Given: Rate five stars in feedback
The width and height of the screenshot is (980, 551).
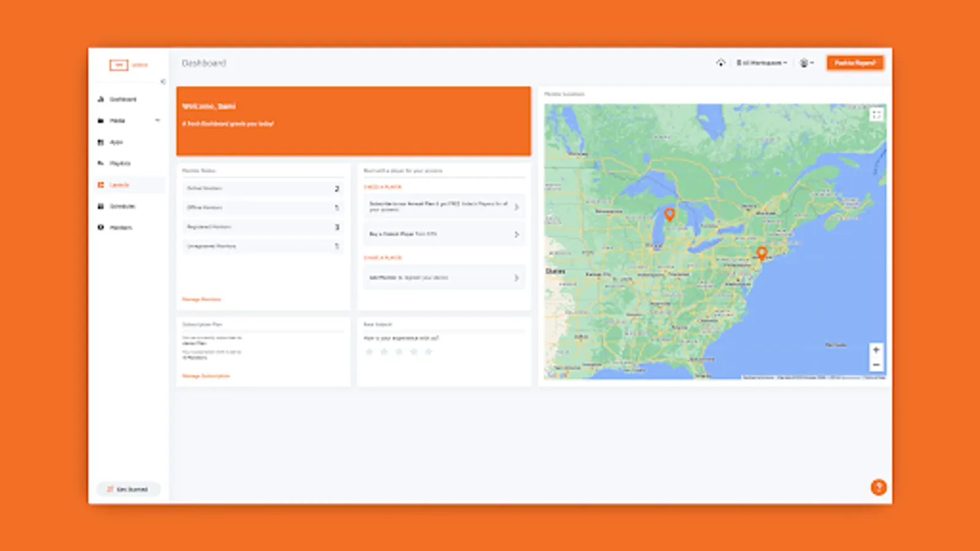Looking at the screenshot, I should click(429, 352).
